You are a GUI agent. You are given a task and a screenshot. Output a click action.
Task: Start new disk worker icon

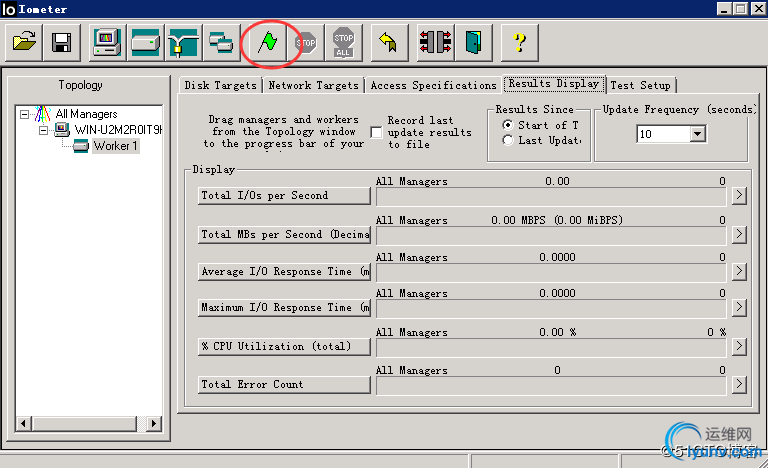tap(145, 43)
